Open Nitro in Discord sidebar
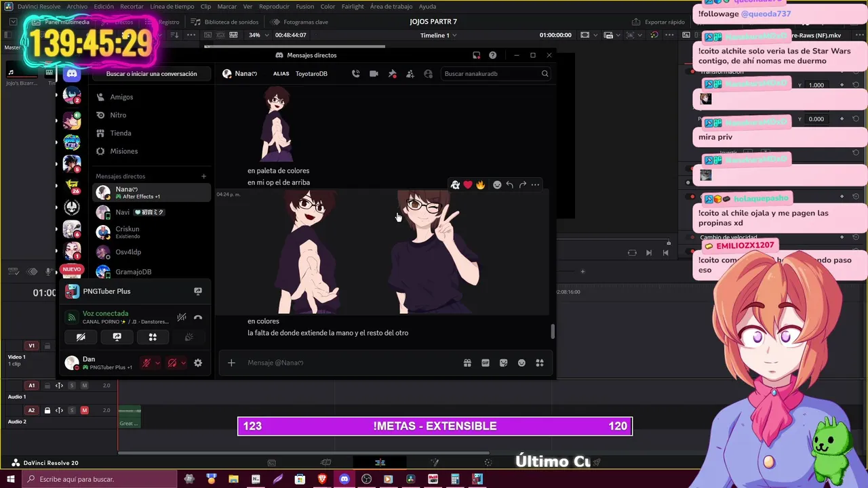868x488 pixels. tap(151, 115)
